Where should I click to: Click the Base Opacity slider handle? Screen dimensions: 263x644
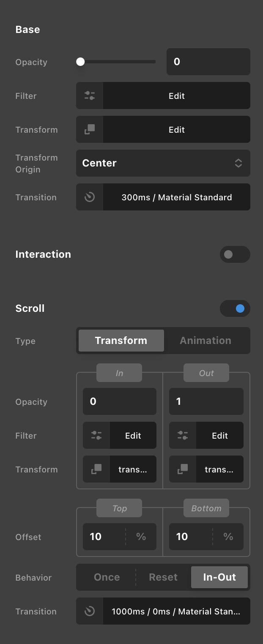coord(80,62)
